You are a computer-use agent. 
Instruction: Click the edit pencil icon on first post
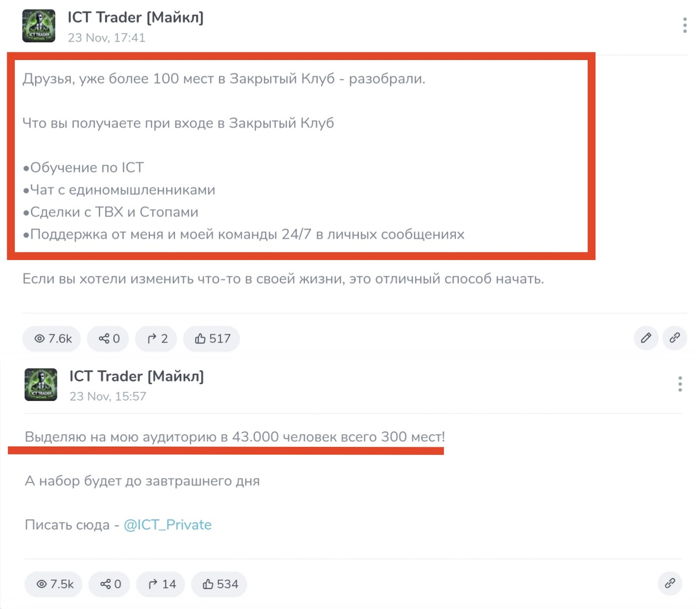(x=646, y=338)
